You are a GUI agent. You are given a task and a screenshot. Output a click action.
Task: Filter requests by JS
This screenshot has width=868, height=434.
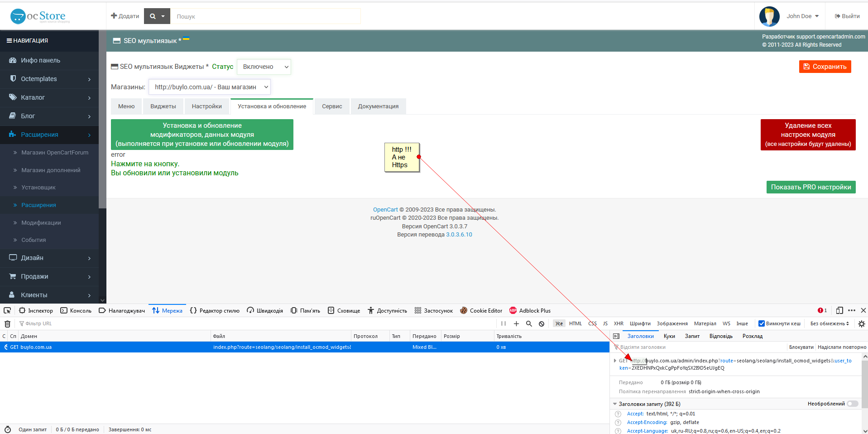click(x=605, y=323)
